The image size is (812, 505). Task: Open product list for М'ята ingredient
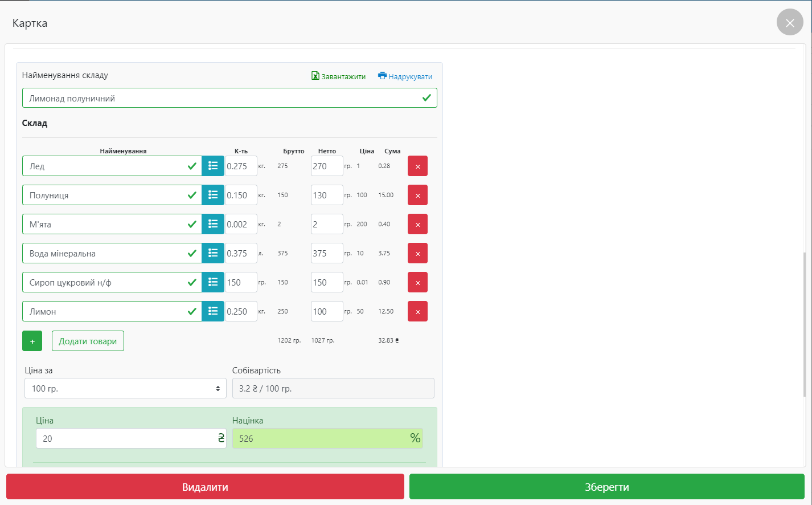[x=213, y=224]
